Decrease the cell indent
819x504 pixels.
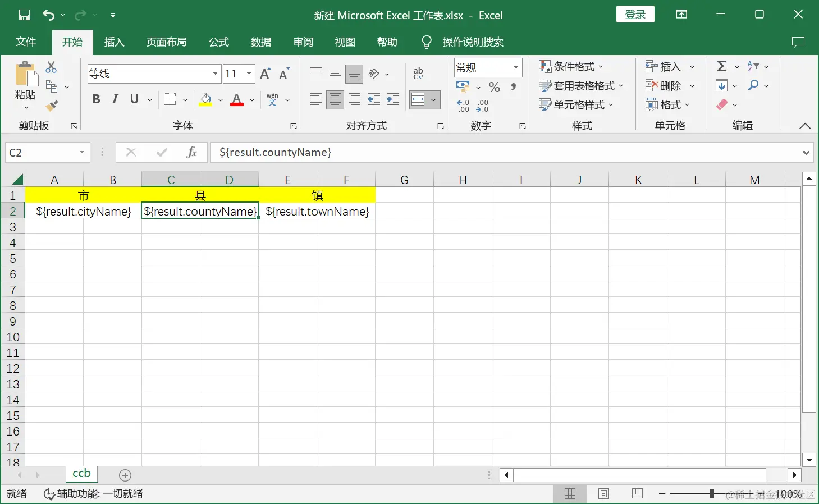[x=374, y=100]
